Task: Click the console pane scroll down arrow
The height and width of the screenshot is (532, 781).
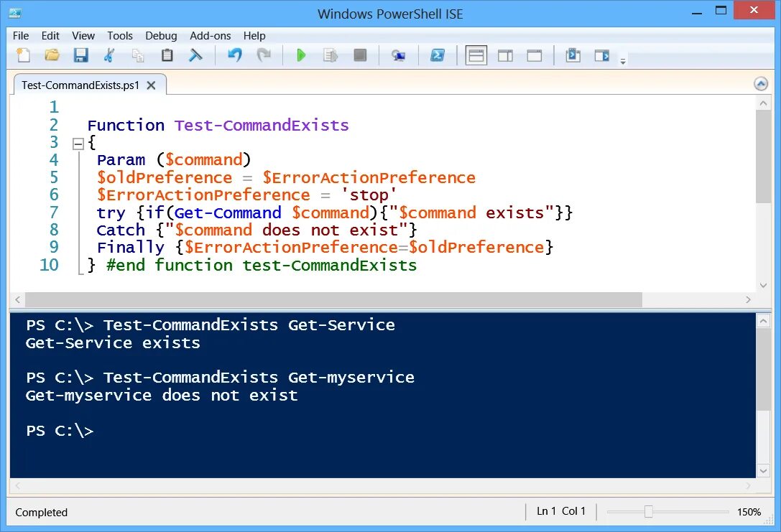Action: 763,470
